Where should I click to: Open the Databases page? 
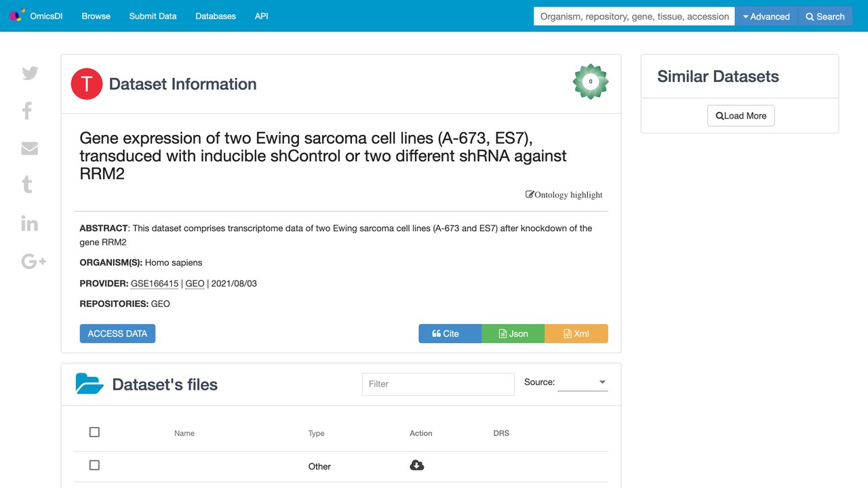click(x=216, y=16)
